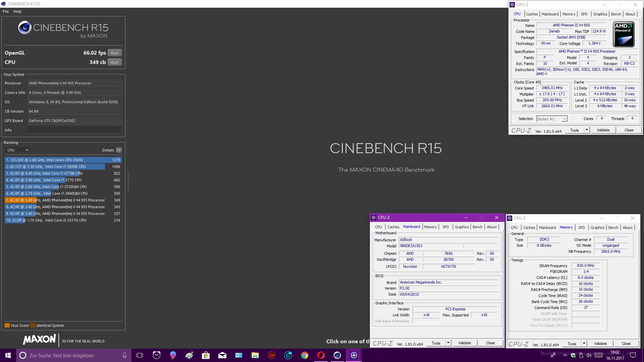The width and height of the screenshot is (644, 362).
Task: Select the Core i5-3317U ranking row
Action: click(x=63, y=220)
